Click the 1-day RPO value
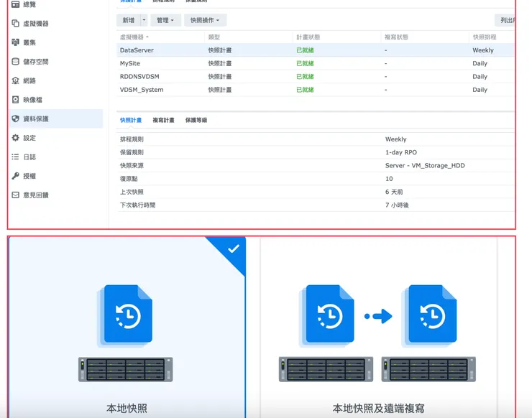 point(401,152)
